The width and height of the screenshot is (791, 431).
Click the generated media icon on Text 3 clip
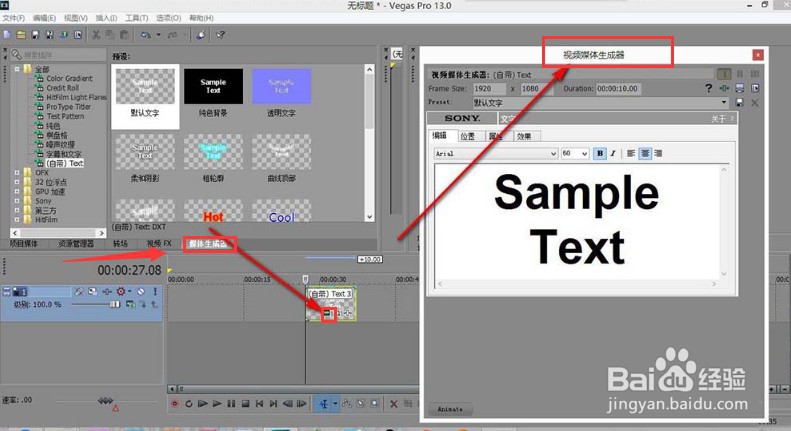click(x=328, y=314)
